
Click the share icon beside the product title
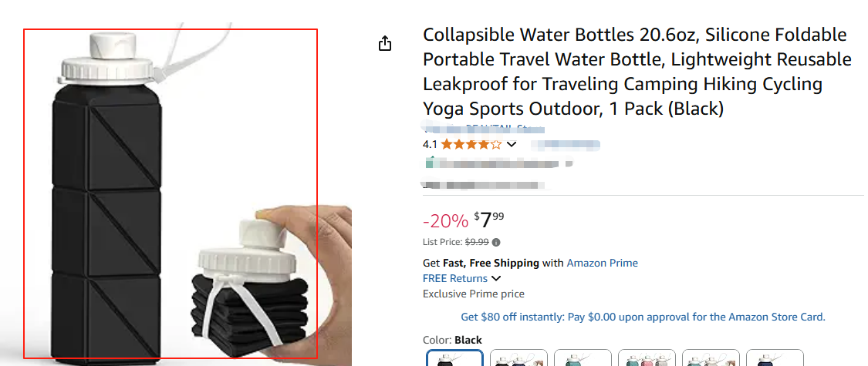386,44
